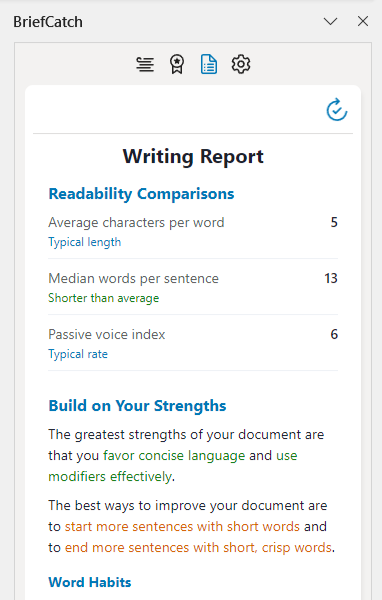Screen dimensions: 382x600
Task: Close the BriefCatch task pane
Action: pos(363,21)
